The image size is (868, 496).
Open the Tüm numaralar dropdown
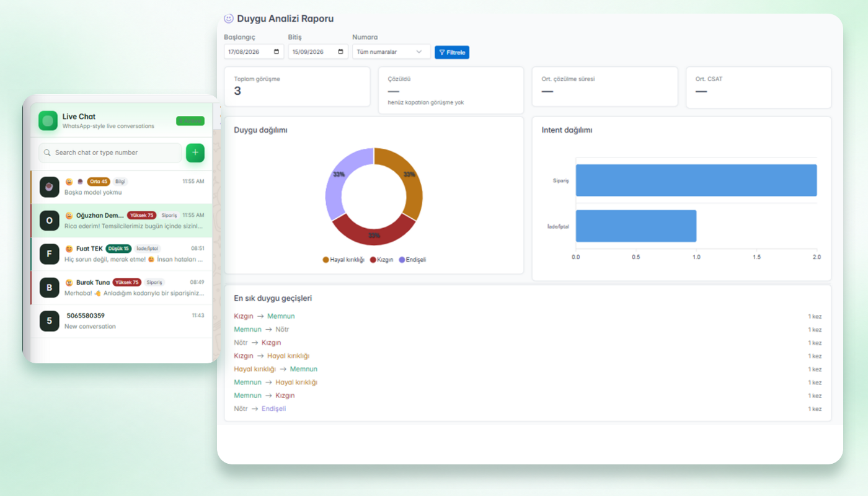tap(391, 52)
